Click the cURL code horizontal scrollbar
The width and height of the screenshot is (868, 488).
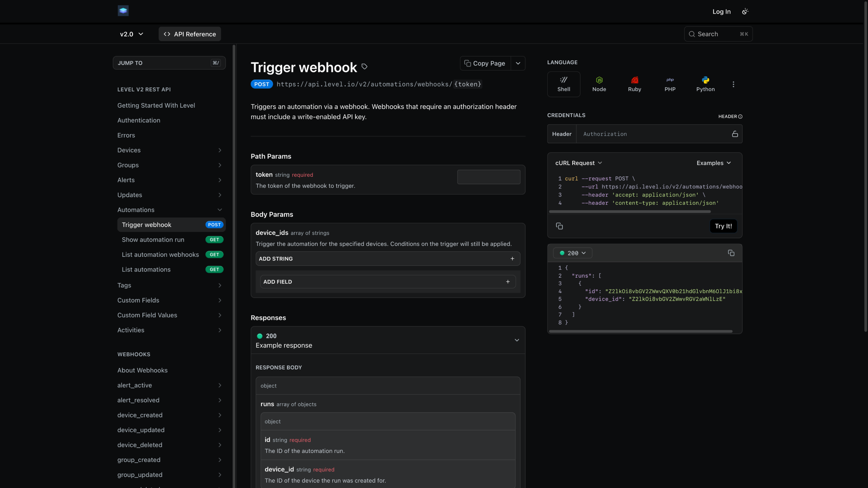pos(630,212)
